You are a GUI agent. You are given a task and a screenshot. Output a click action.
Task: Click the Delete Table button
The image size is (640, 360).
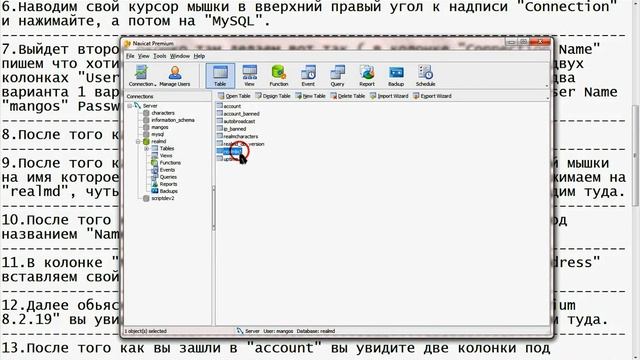[348, 96]
